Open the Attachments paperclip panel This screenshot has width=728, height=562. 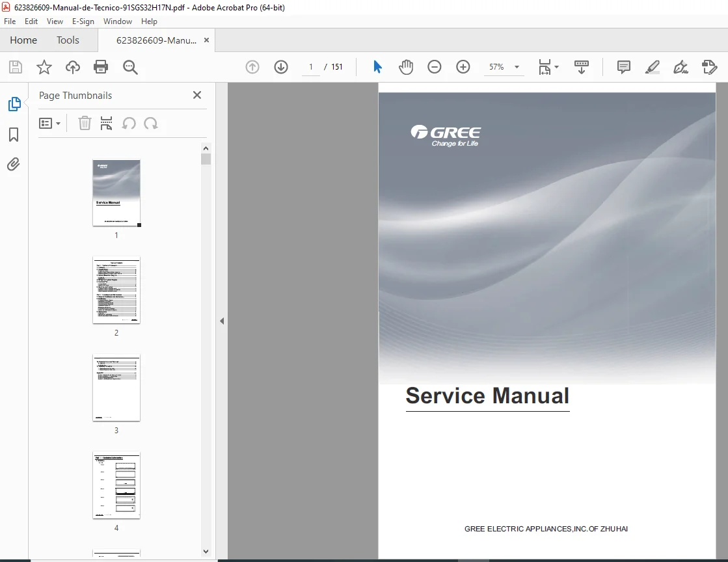coord(14,165)
